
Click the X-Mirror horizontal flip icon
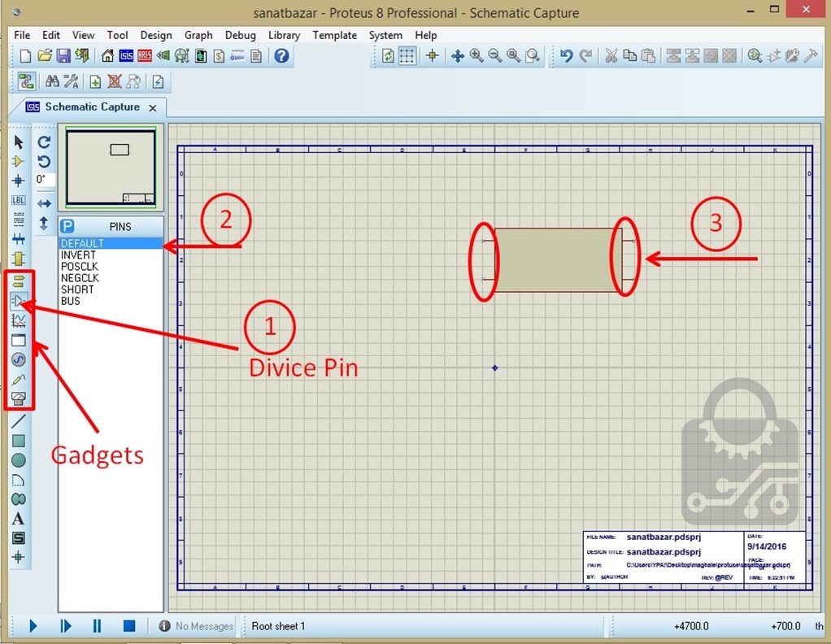pos(45,203)
